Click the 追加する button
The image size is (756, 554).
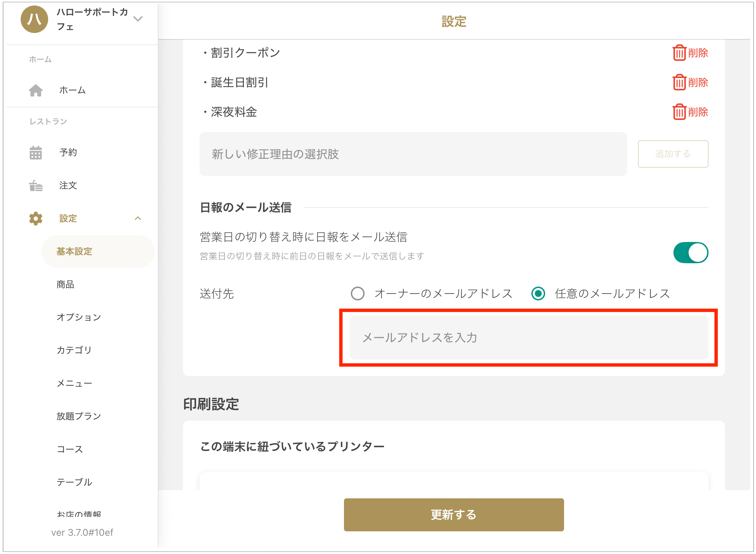(x=673, y=154)
